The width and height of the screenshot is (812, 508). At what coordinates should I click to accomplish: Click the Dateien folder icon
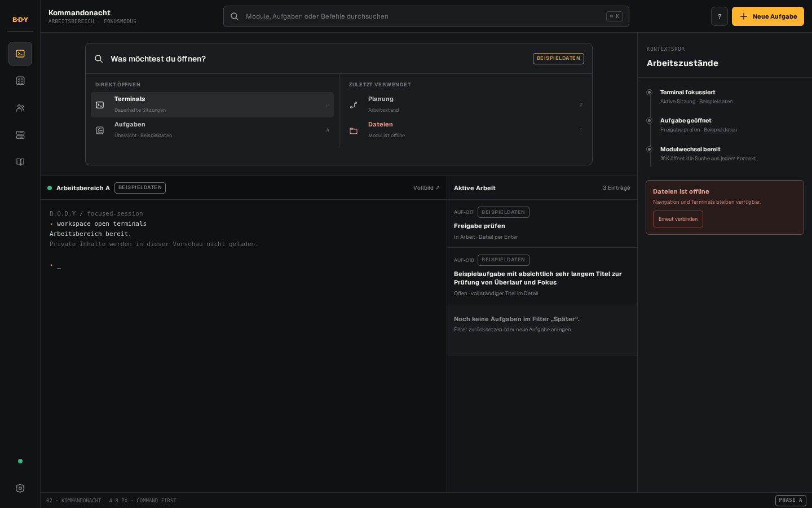tap(354, 130)
